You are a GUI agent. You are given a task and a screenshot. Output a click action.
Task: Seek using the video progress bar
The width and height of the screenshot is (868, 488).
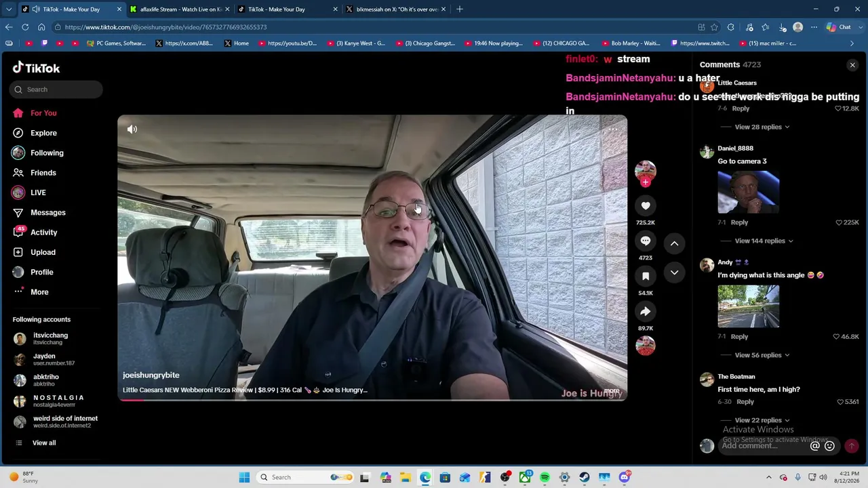372,400
